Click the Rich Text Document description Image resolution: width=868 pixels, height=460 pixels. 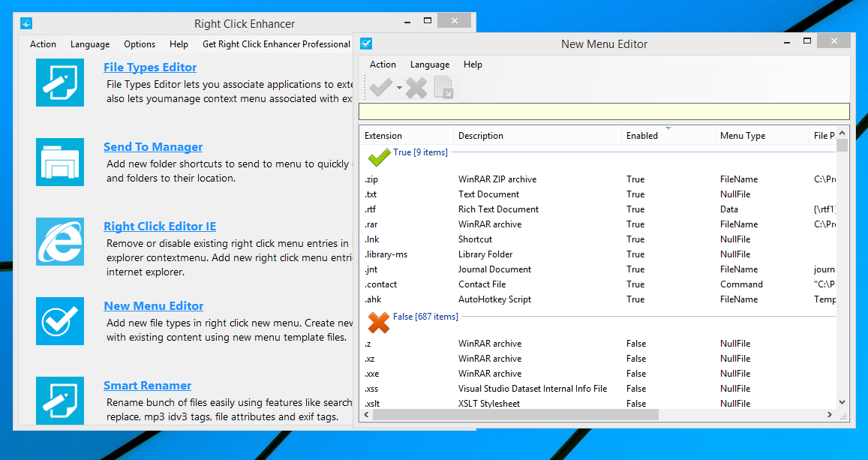tap(498, 209)
